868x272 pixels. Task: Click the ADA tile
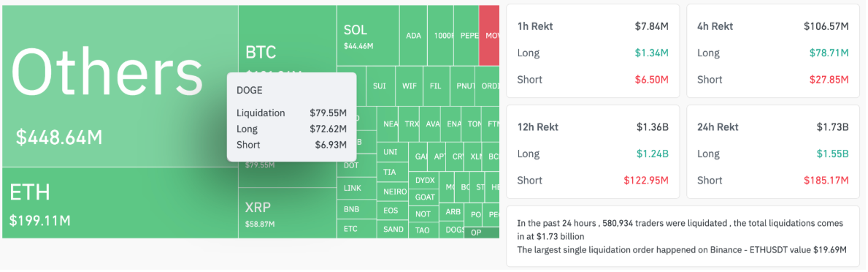(x=413, y=35)
